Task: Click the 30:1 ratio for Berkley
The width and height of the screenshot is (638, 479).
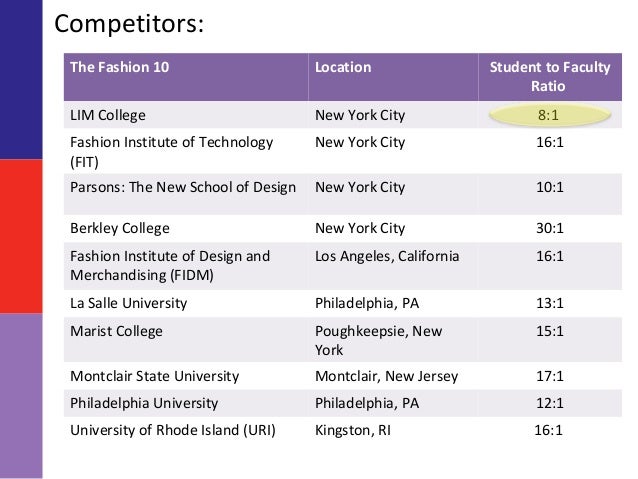Action: (x=550, y=228)
